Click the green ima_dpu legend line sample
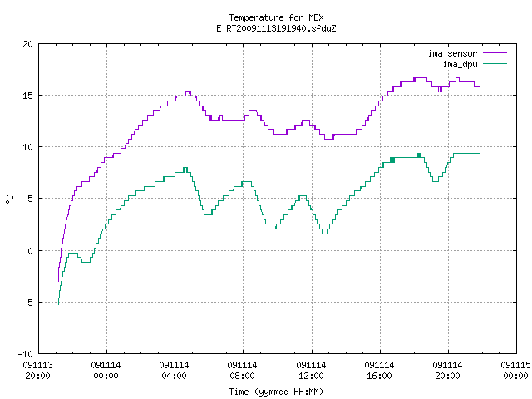 [x=495, y=63]
